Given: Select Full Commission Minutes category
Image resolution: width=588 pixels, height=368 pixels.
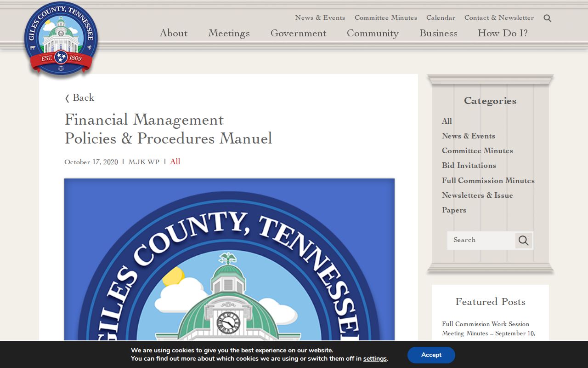Looking at the screenshot, I should coord(488,180).
